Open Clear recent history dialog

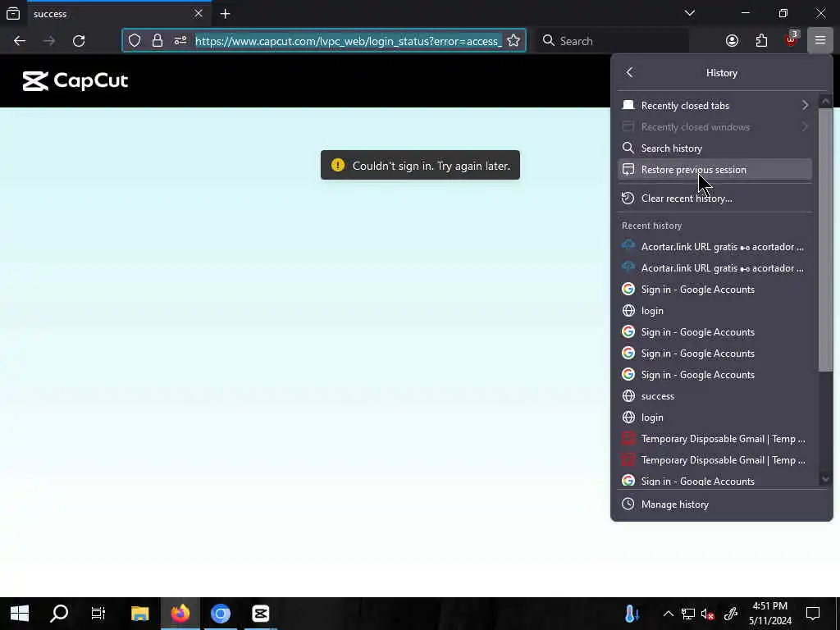[714, 199]
